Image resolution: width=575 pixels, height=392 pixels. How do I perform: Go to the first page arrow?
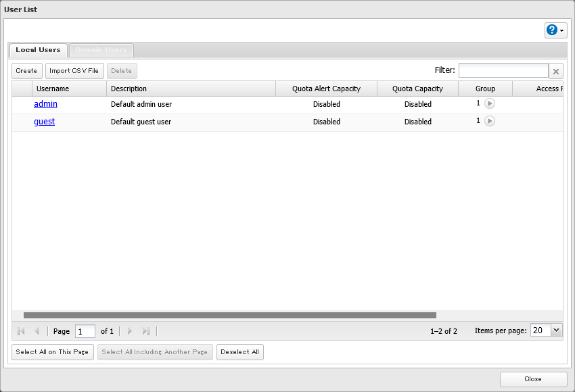pos(21,331)
